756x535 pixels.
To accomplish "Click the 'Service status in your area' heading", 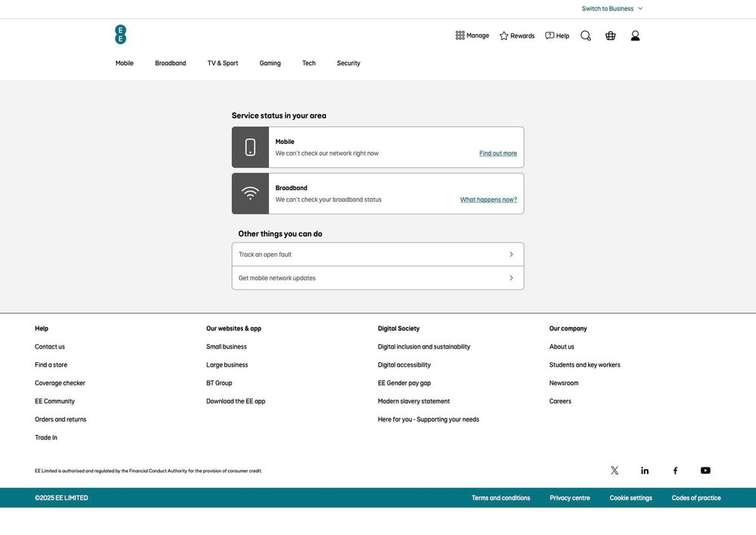I will 280,116.
